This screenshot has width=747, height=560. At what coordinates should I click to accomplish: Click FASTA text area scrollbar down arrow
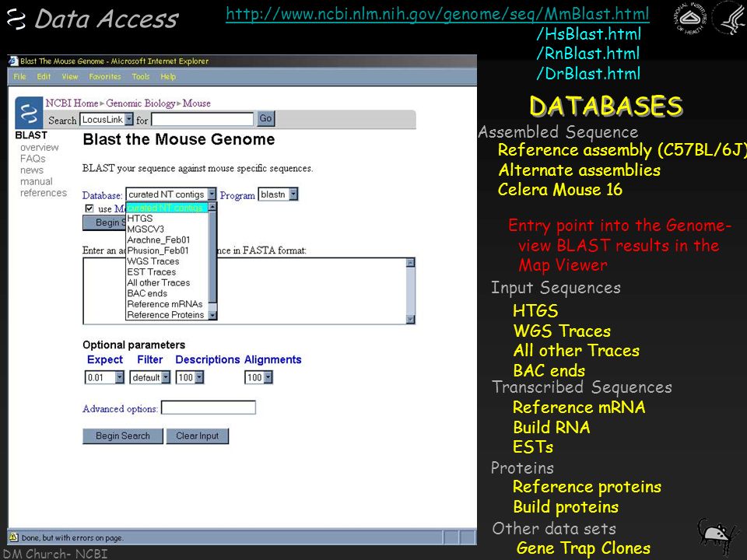click(410, 319)
